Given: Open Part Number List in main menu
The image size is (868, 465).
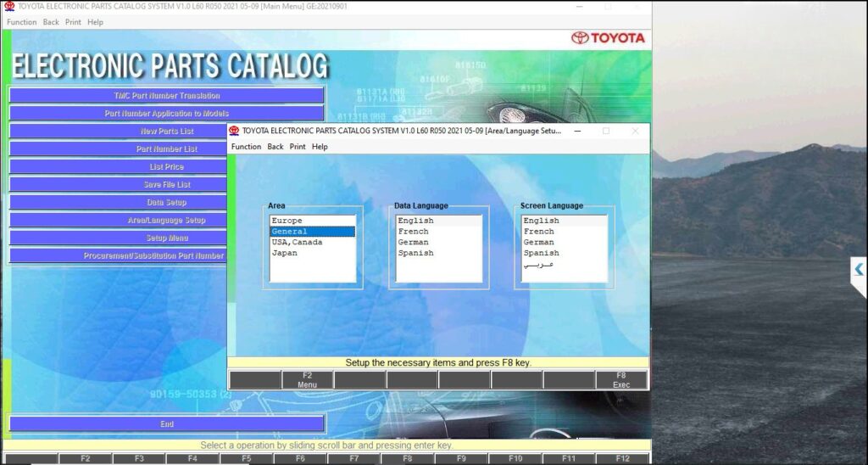Looking at the screenshot, I should (x=119, y=148).
